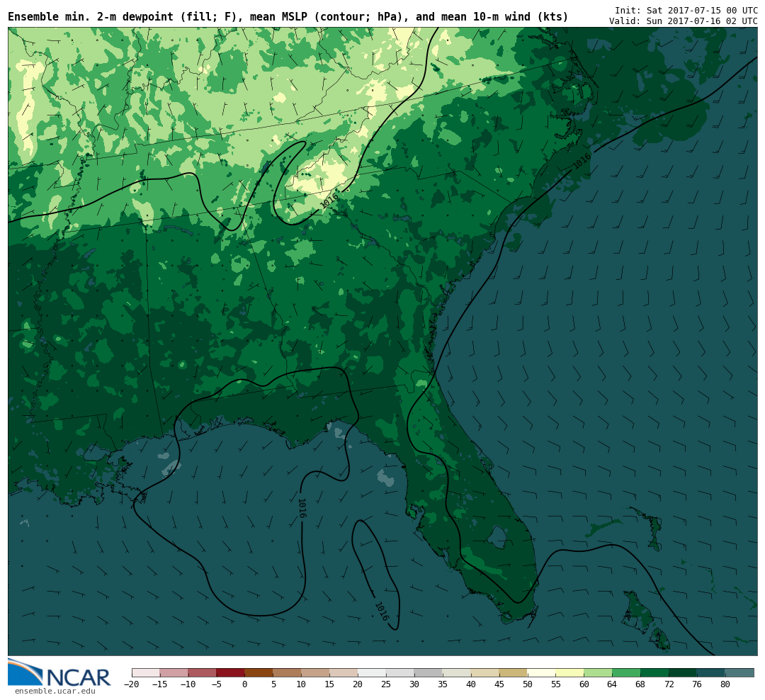Pick the 10 to 15 tan colorbar swatch
The height and width of the screenshot is (700, 765).
coord(316,672)
